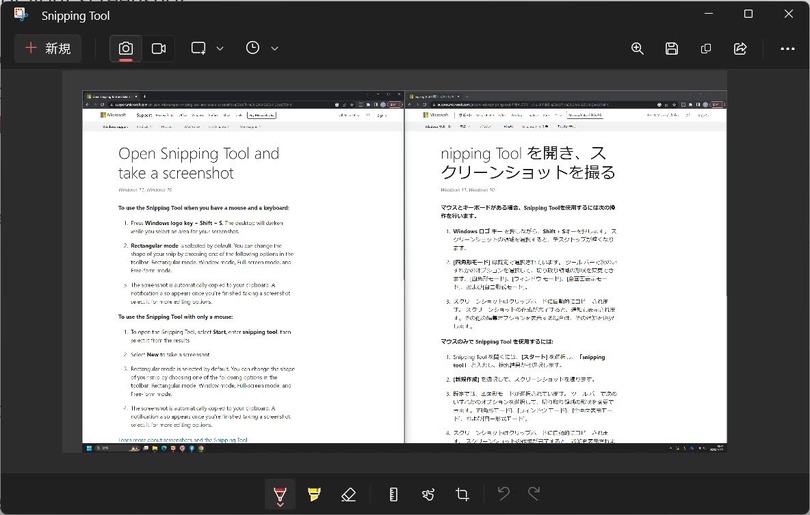The image size is (810, 515).
Task: Close the Snipping Tool window
Action: coord(788,14)
